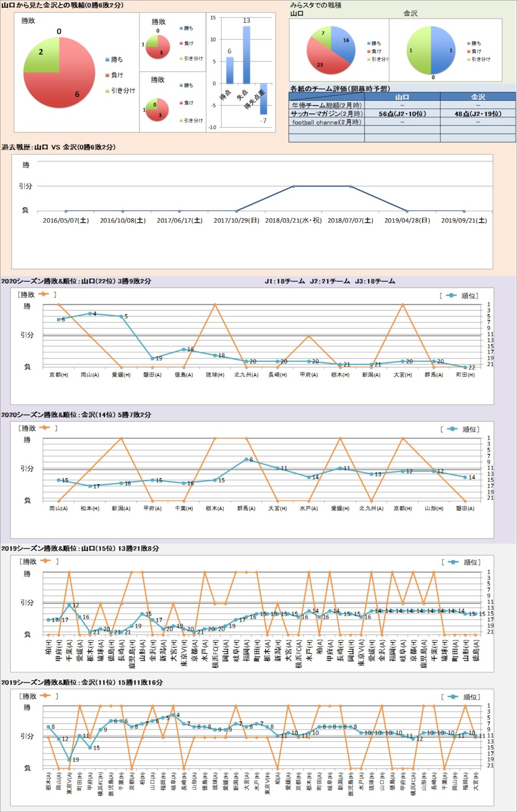
Task: Click axis label 琉球(H) in 2020 山口 chart
Action: [215, 375]
